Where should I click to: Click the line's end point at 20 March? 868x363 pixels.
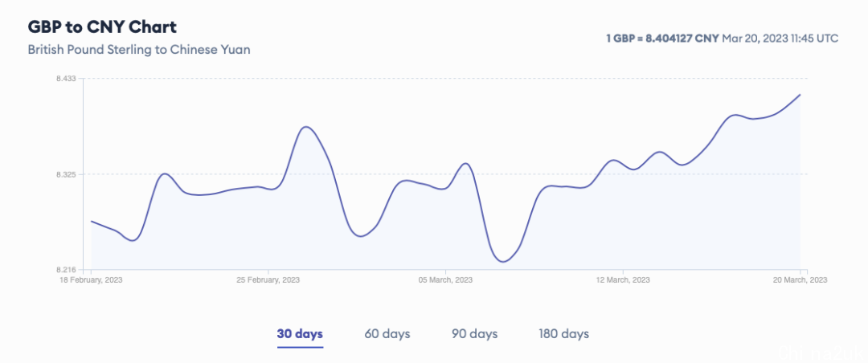pyautogui.click(x=800, y=95)
